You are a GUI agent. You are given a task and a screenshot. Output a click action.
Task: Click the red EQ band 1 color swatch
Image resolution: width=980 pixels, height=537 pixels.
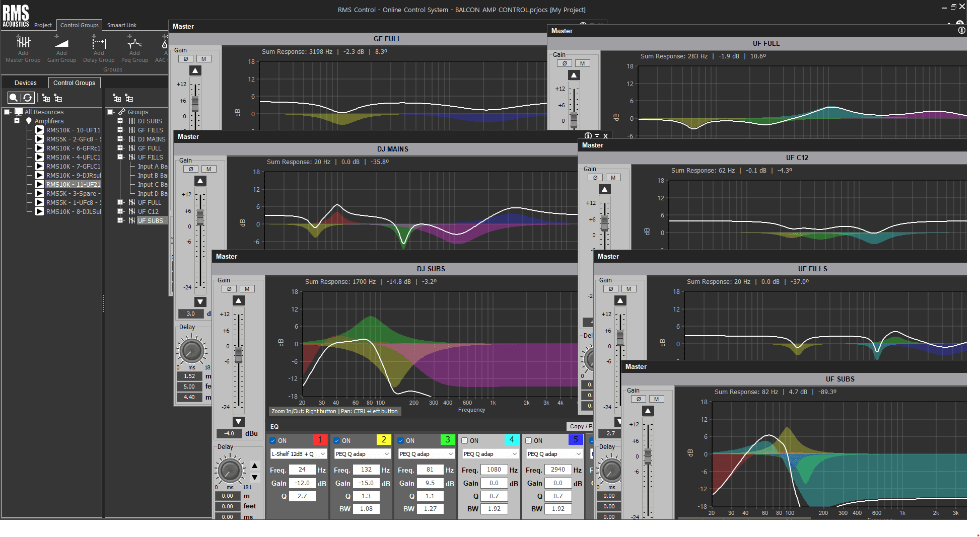click(320, 440)
